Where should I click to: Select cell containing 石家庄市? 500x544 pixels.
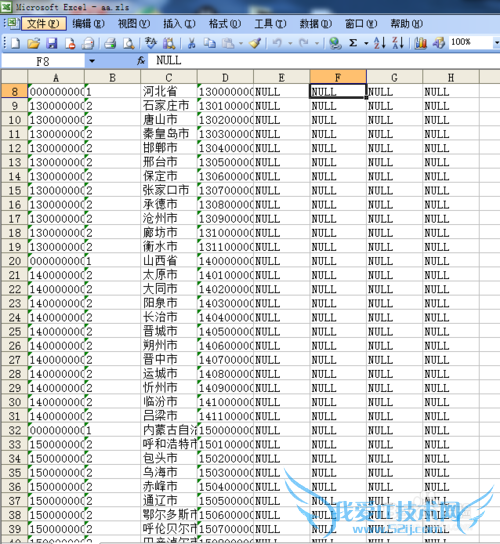[x=169, y=105]
